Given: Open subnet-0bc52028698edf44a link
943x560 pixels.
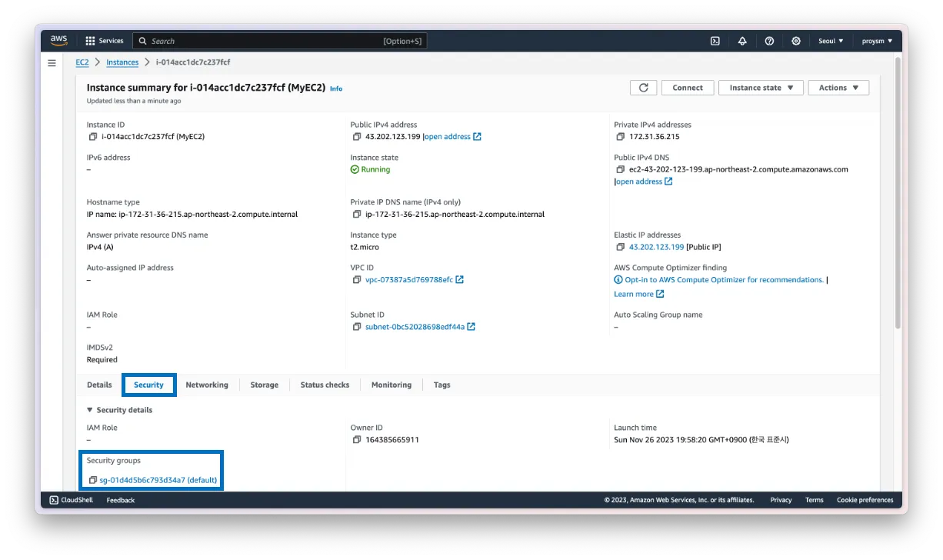Looking at the screenshot, I should 420,327.
